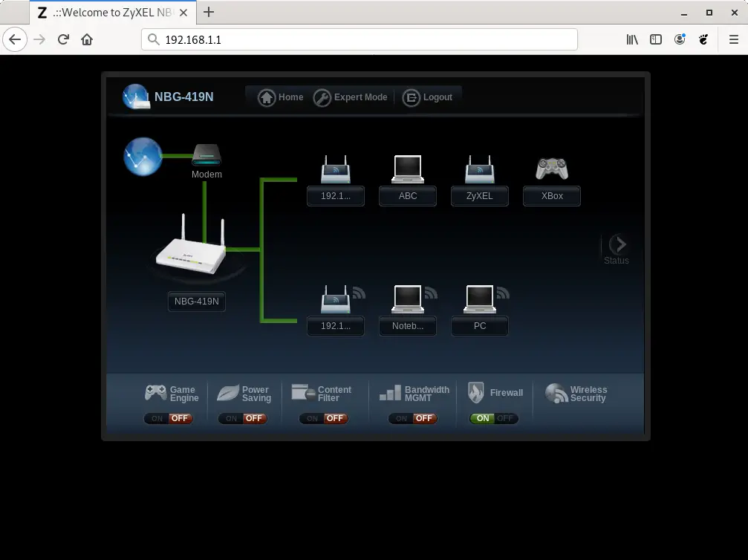Click the NBG-419N router label button
This screenshot has width=748, height=560.
[197, 302]
